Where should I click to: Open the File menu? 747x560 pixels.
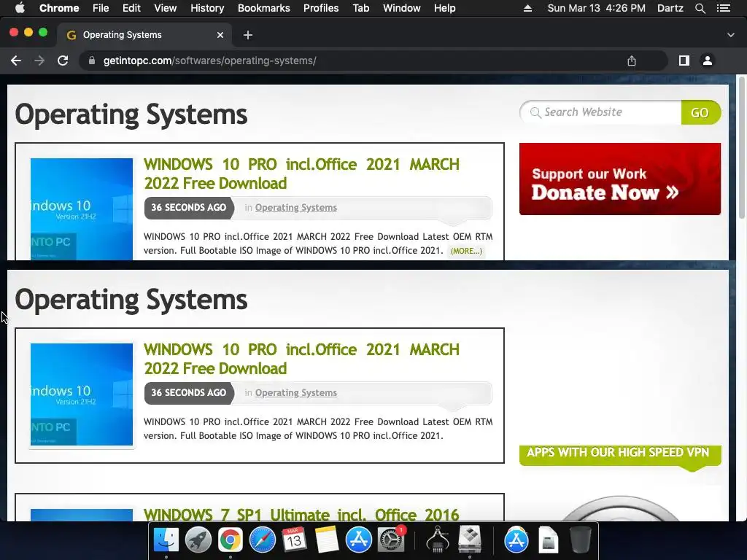click(x=101, y=8)
